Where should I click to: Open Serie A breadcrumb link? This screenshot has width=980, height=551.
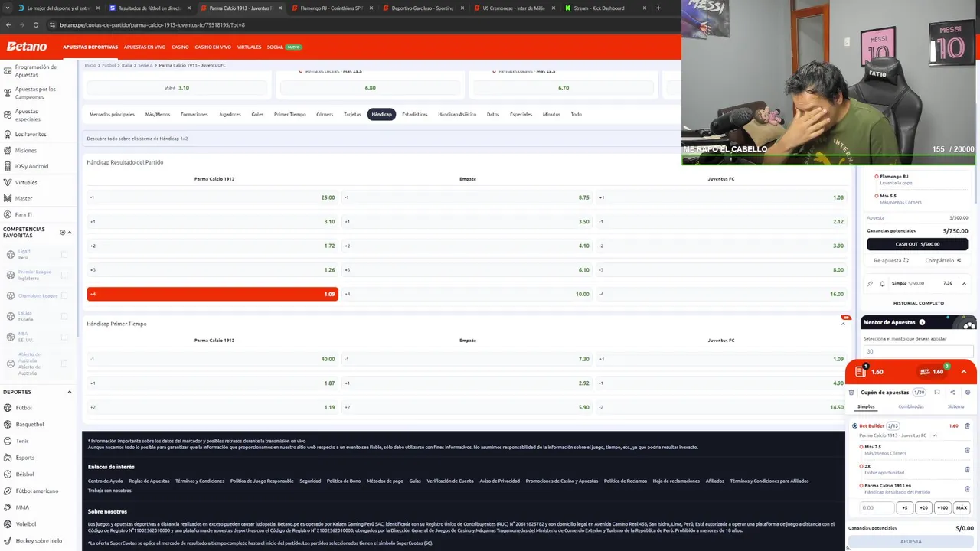(145, 65)
